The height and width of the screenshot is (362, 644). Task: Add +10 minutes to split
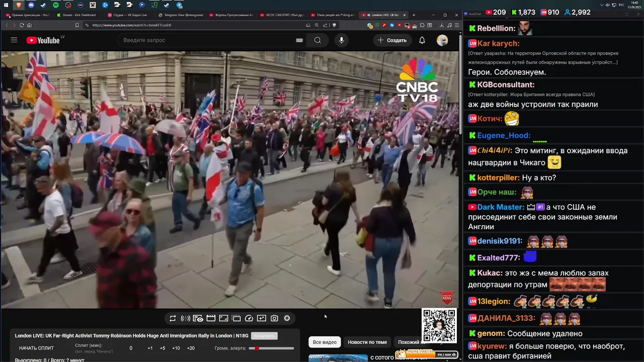176,348
